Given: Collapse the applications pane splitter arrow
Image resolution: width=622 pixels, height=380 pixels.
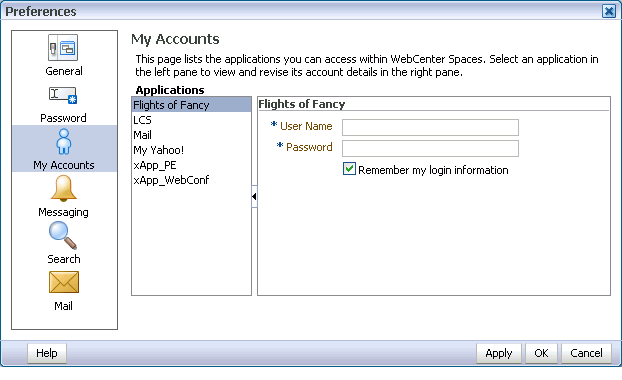Looking at the screenshot, I should [x=254, y=196].
